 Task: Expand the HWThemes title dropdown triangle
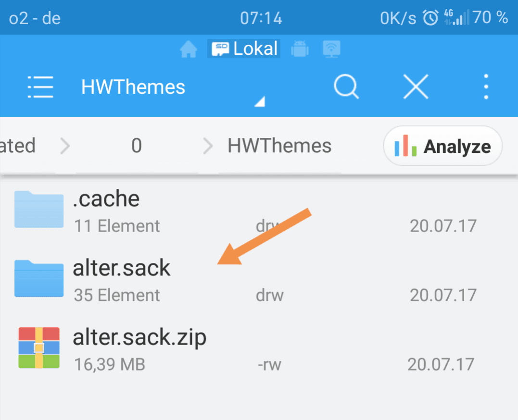[260, 102]
